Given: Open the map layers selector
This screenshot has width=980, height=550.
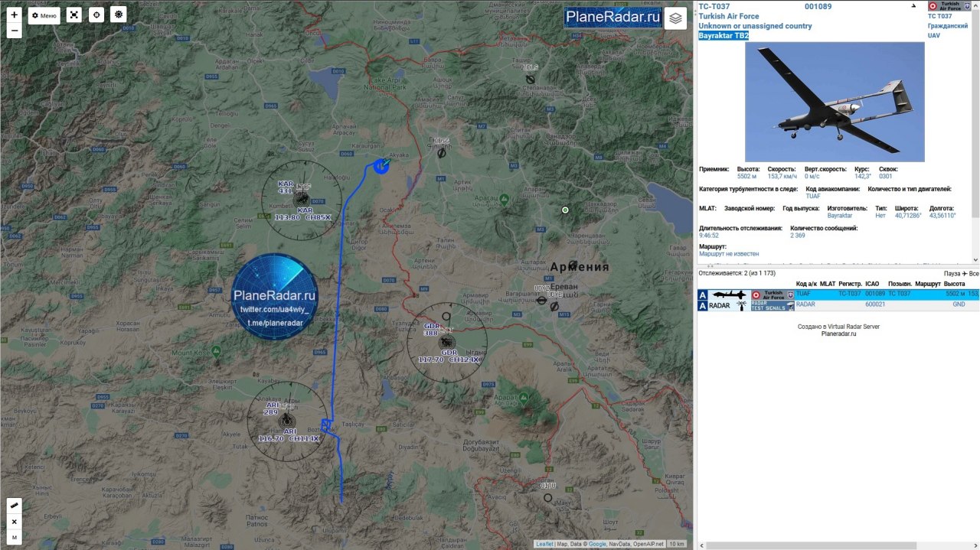Looking at the screenshot, I should click(675, 18).
